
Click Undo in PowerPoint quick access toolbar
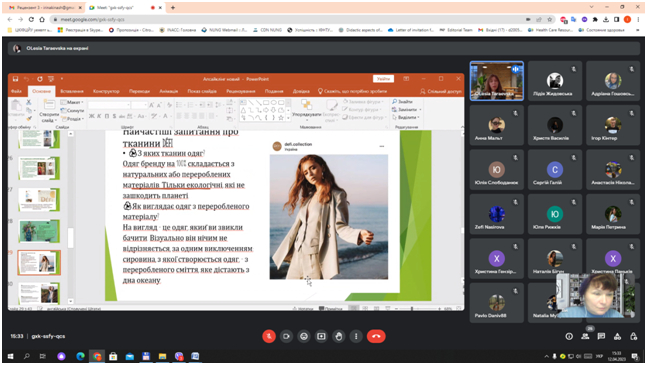[x=26, y=79]
